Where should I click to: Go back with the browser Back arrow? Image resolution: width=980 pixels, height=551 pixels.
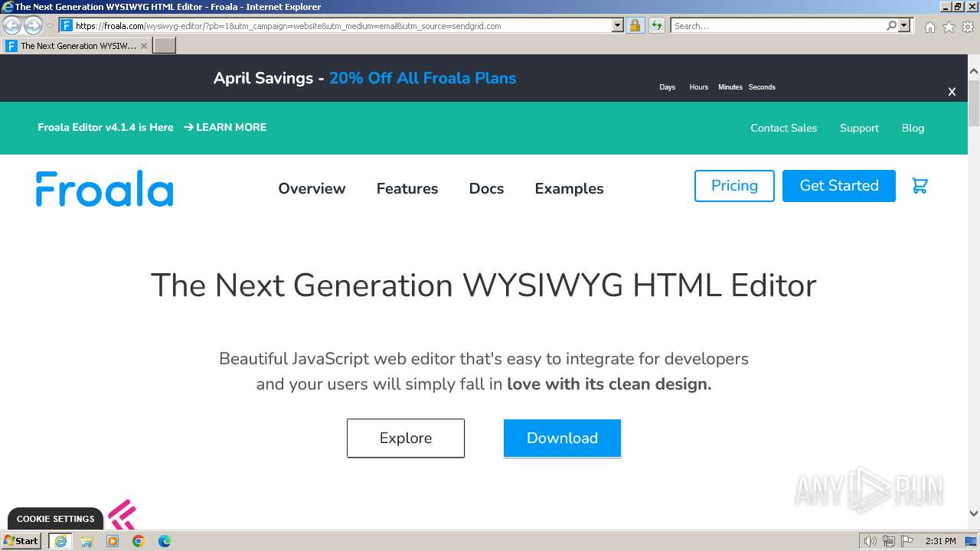pos(11,26)
